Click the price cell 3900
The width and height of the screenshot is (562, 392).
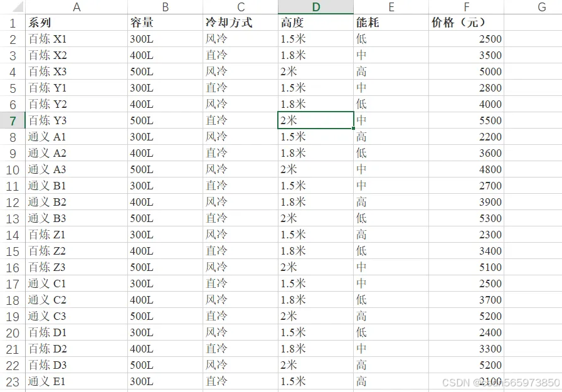[466, 202]
